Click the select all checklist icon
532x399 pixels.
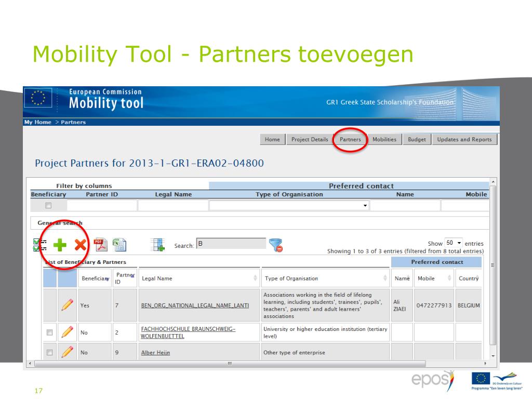(x=39, y=245)
